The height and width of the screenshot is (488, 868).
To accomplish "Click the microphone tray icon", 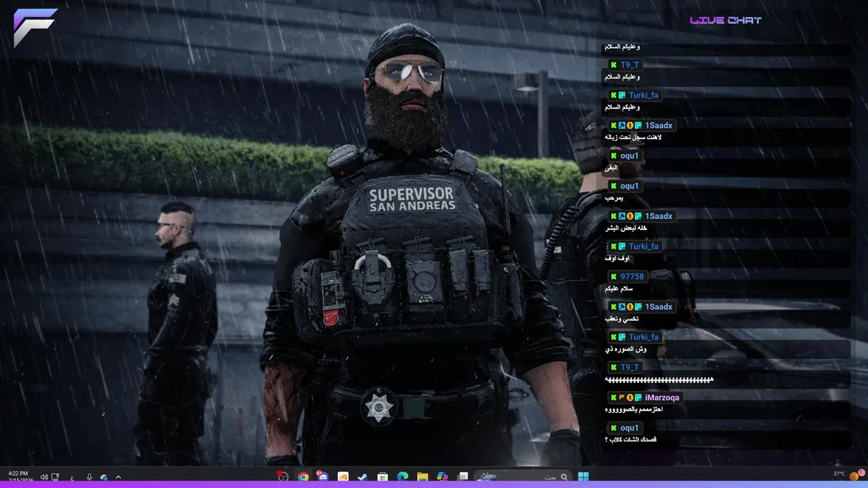I will (x=90, y=477).
